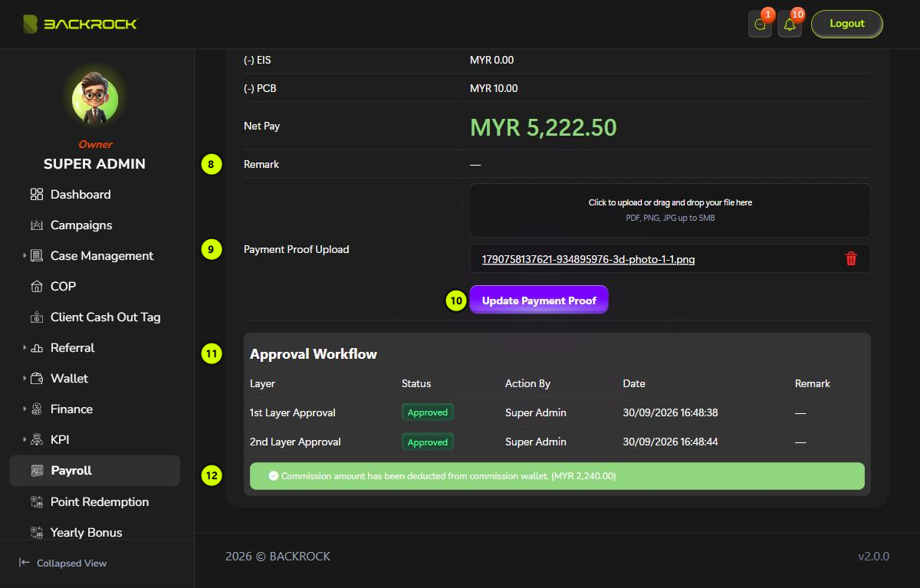920x588 pixels.
Task: Click the Yearly Bonus icon
Action: [37, 533]
